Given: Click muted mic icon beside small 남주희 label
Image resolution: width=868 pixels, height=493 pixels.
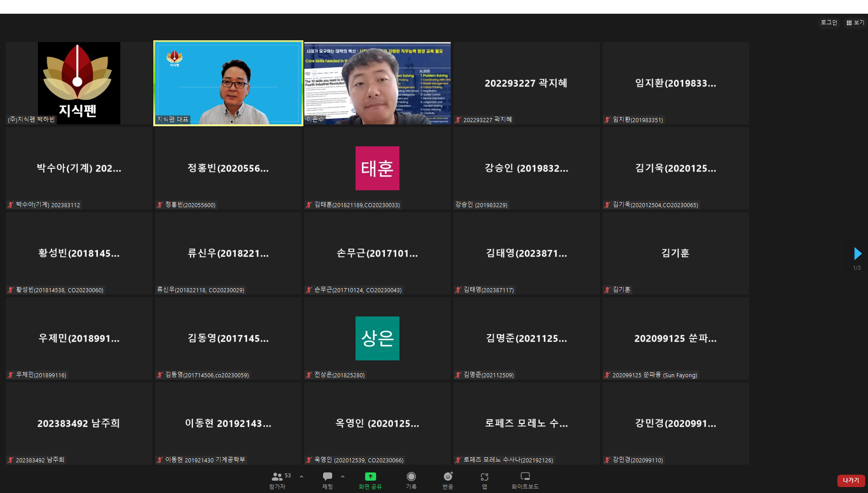Looking at the screenshot, I should 11,460.
